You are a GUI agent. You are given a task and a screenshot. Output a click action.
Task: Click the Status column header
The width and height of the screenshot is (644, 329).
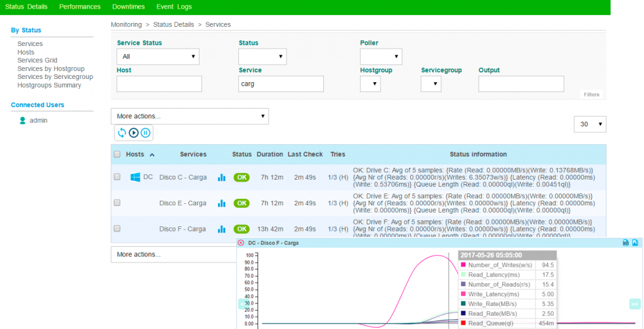[242, 154]
